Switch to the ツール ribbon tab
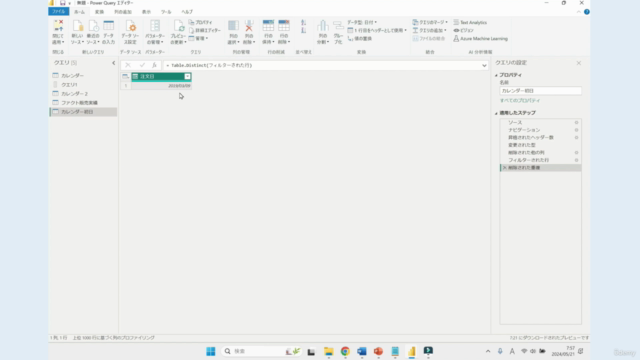This screenshot has height=360, width=640. [166, 12]
